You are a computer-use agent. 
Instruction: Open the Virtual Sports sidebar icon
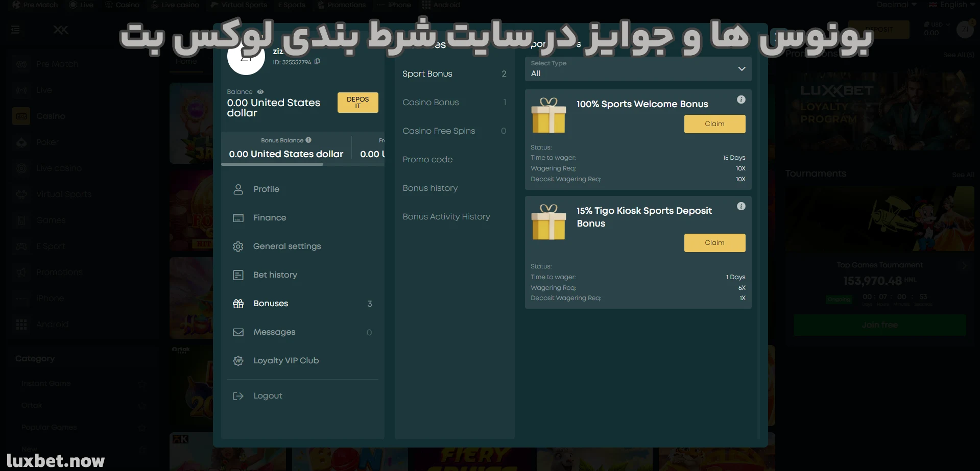tap(21, 194)
